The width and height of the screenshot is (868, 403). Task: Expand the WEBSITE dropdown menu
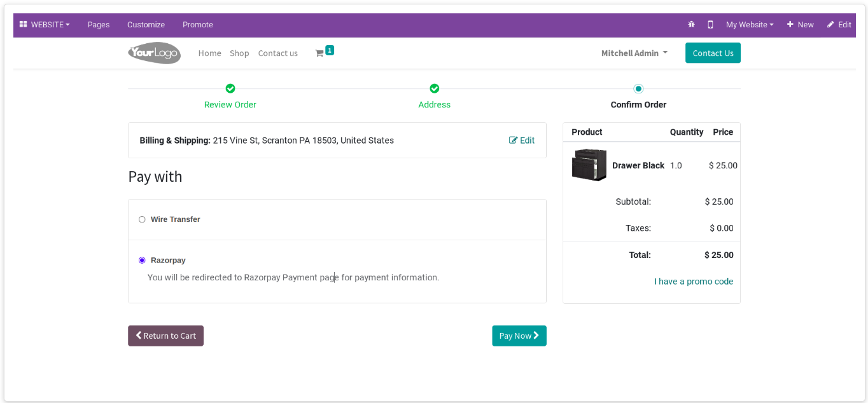[45, 25]
